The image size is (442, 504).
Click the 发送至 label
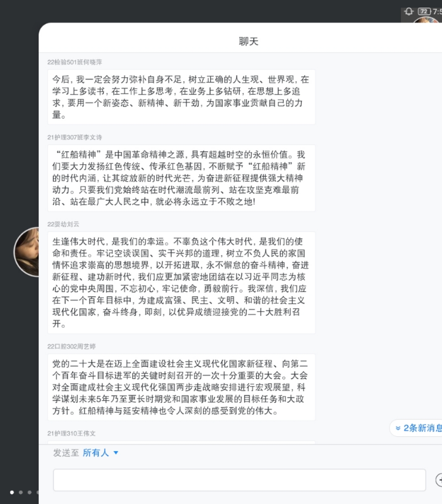click(66, 453)
